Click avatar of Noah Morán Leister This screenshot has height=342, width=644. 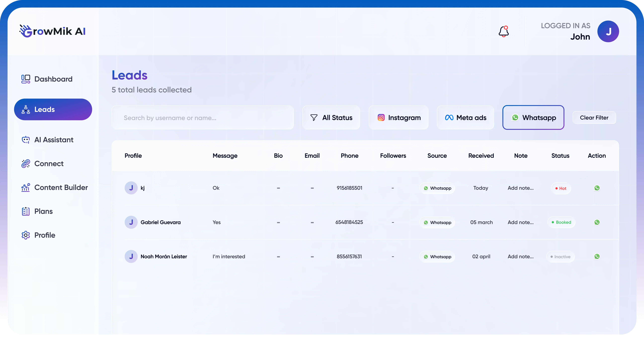[131, 256]
